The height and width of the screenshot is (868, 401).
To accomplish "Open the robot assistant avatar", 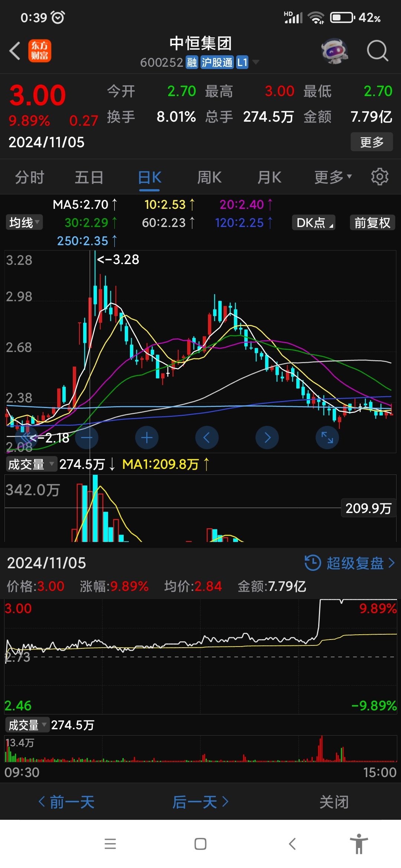I will pos(335,51).
